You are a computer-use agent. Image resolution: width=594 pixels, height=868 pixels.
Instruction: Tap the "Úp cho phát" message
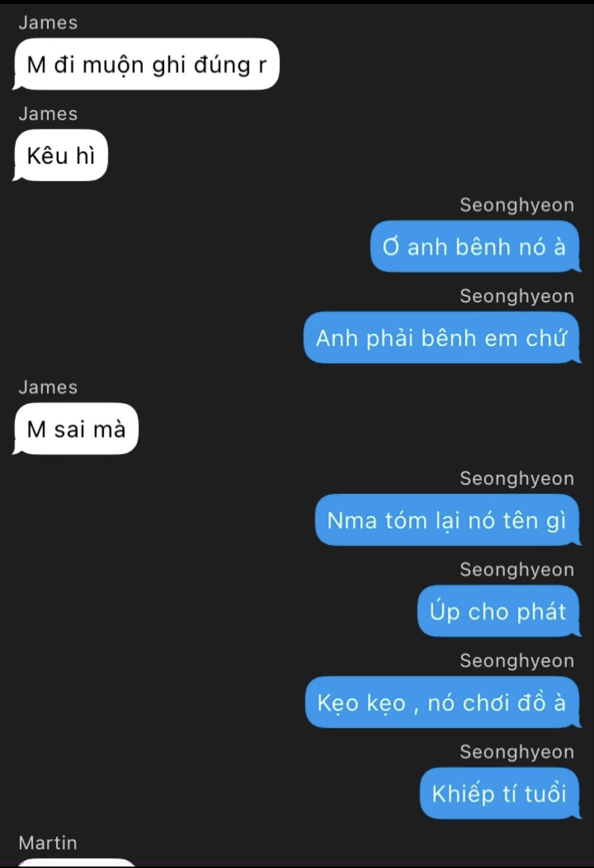[x=499, y=611]
